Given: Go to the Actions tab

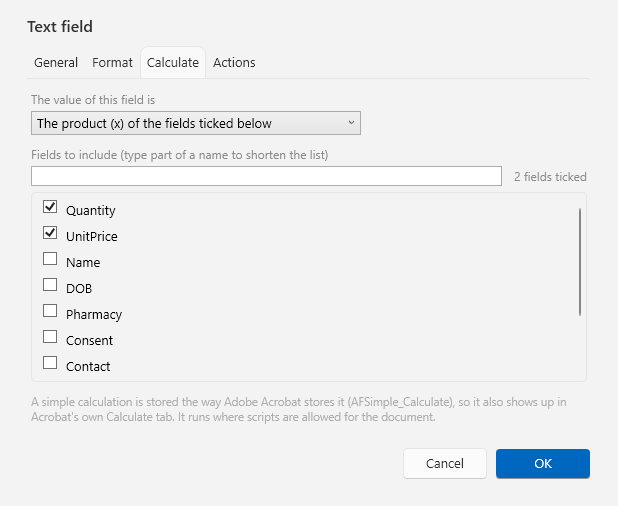Looking at the screenshot, I should 234,63.
